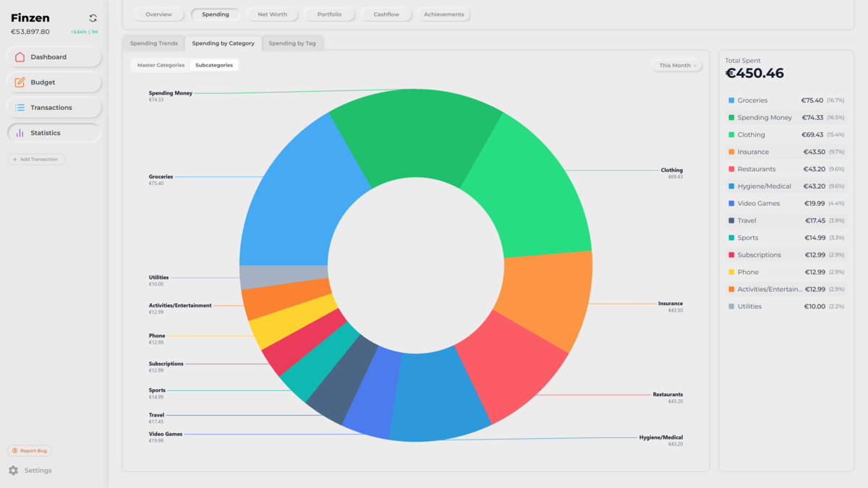Select the Subcategories toggle option
Image resolution: width=868 pixels, height=488 pixels.
tap(214, 65)
